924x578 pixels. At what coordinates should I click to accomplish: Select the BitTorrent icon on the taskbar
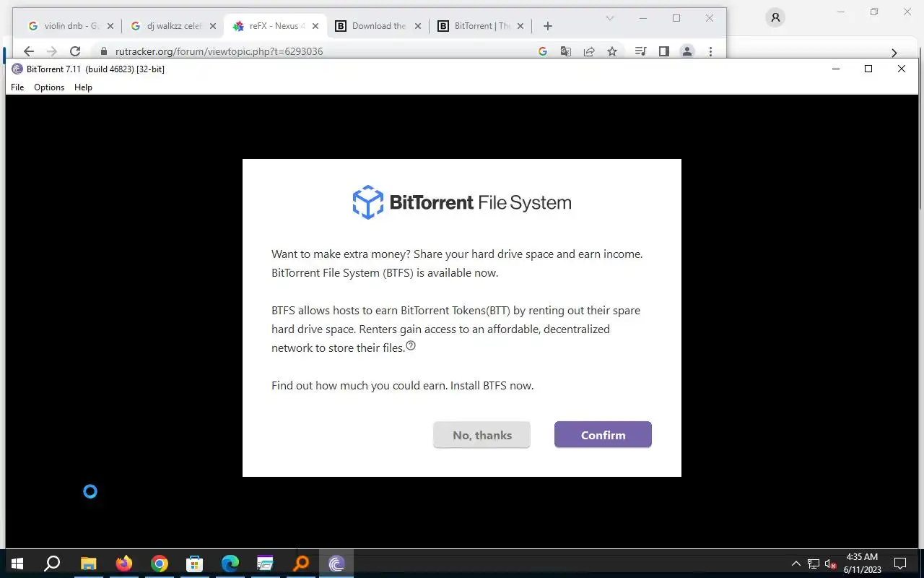coord(336,564)
